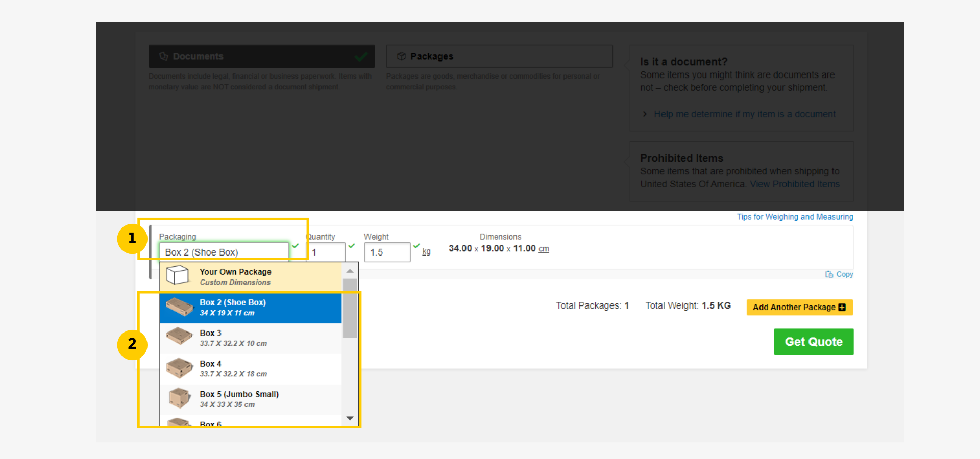Screen dimensions: 980x459
Task: Click the kg unit label
Action: tap(426, 251)
